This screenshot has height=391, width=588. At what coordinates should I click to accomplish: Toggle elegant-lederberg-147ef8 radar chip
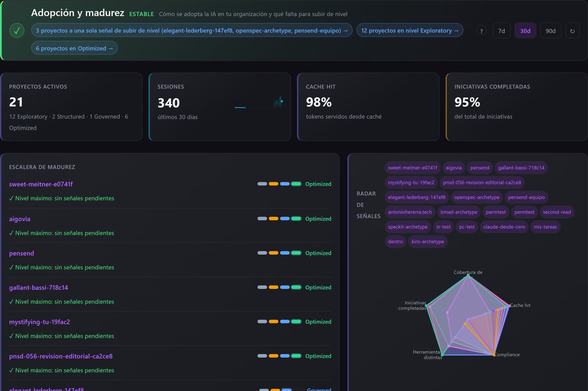pos(417,197)
